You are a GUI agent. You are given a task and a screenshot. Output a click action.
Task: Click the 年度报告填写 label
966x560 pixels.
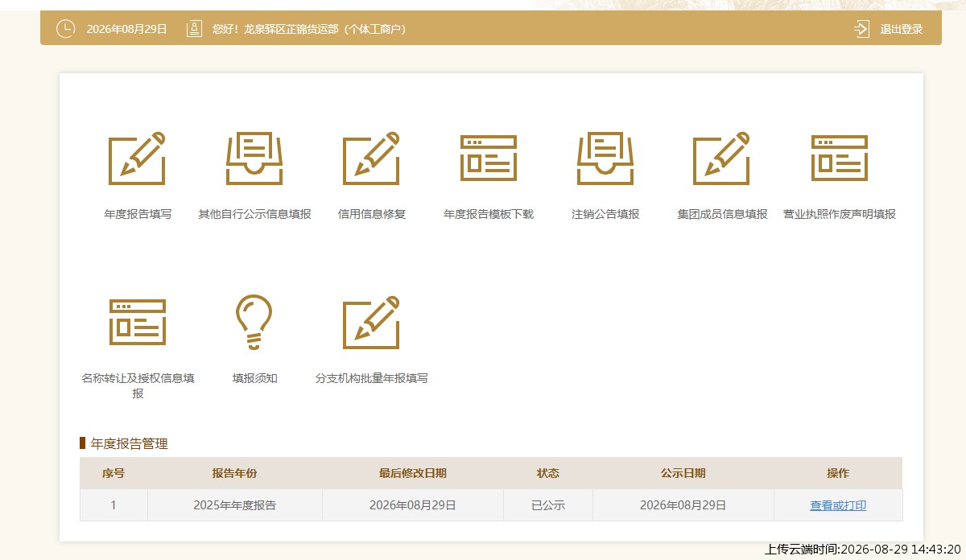pos(138,214)
